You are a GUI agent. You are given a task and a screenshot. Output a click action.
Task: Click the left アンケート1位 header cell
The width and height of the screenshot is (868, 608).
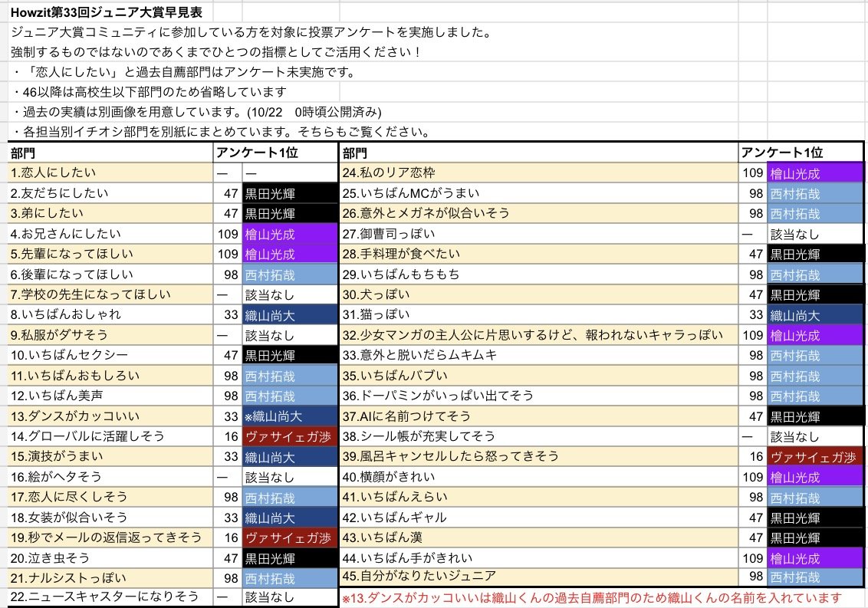pyautogui.click(x=276, y=153)
